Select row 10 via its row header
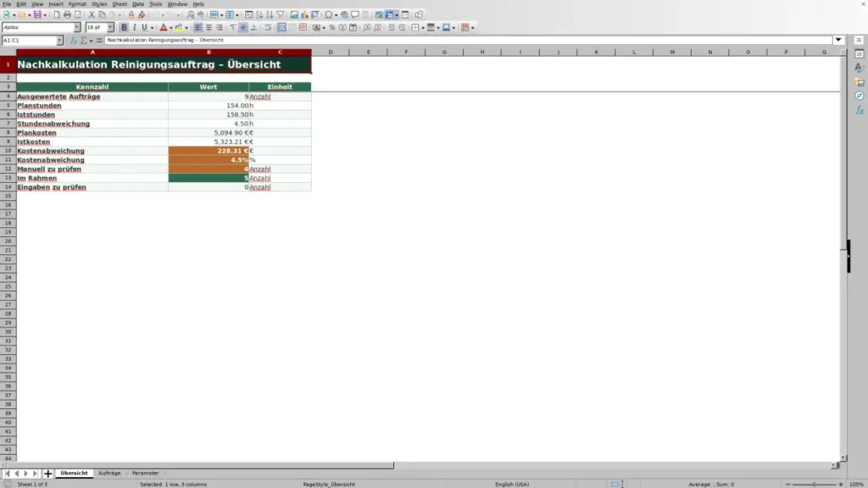868x488 pixels. [8, 151]
